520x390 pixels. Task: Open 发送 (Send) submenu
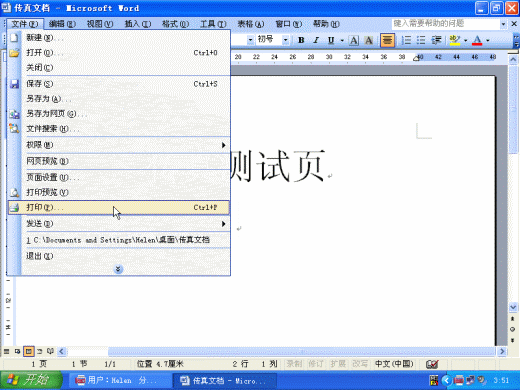click(x=119, y=223)
